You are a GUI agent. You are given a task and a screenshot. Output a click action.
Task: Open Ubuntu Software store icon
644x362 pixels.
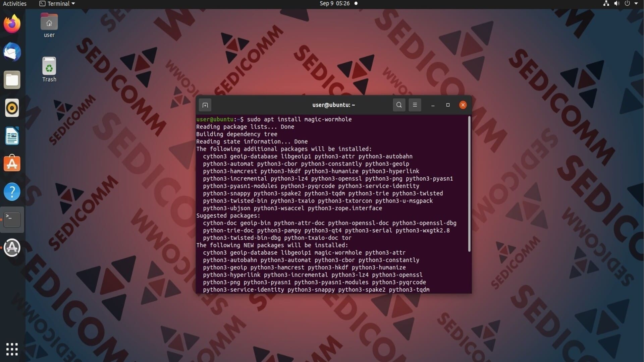(x=12, y=164)
